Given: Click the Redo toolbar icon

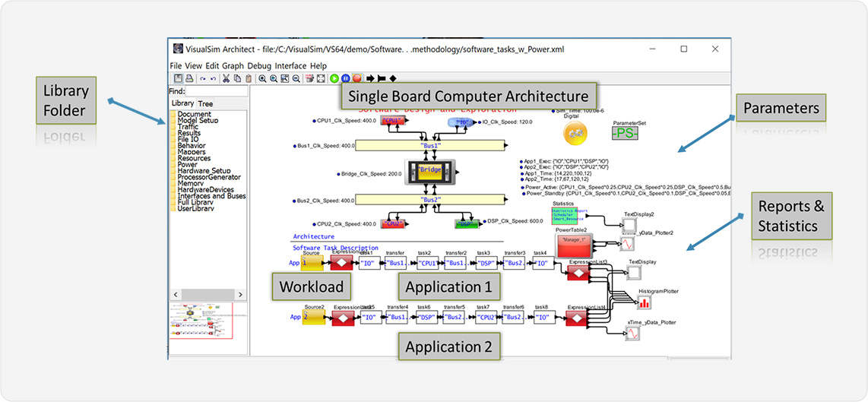Looking at the screenshot, I should pyautogui.click(x=213, y=78).
